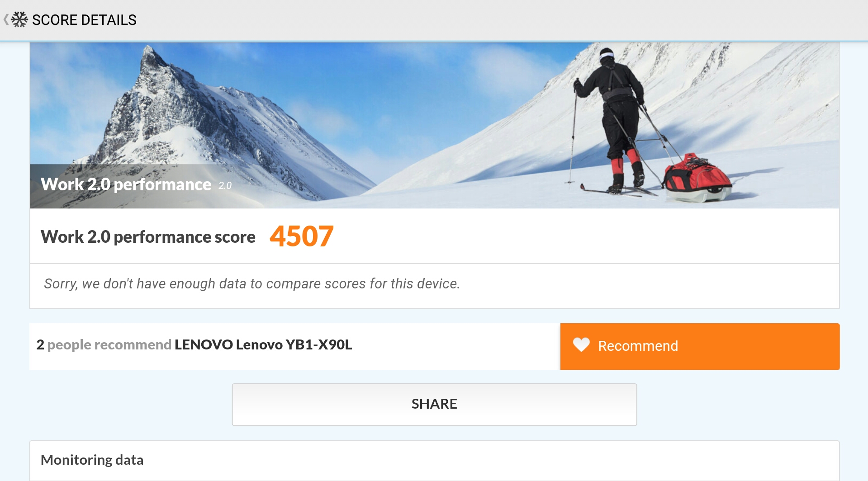
Task: Tap the not enough data comparison message
Action: pyautogui.click(x=252, y=284)
